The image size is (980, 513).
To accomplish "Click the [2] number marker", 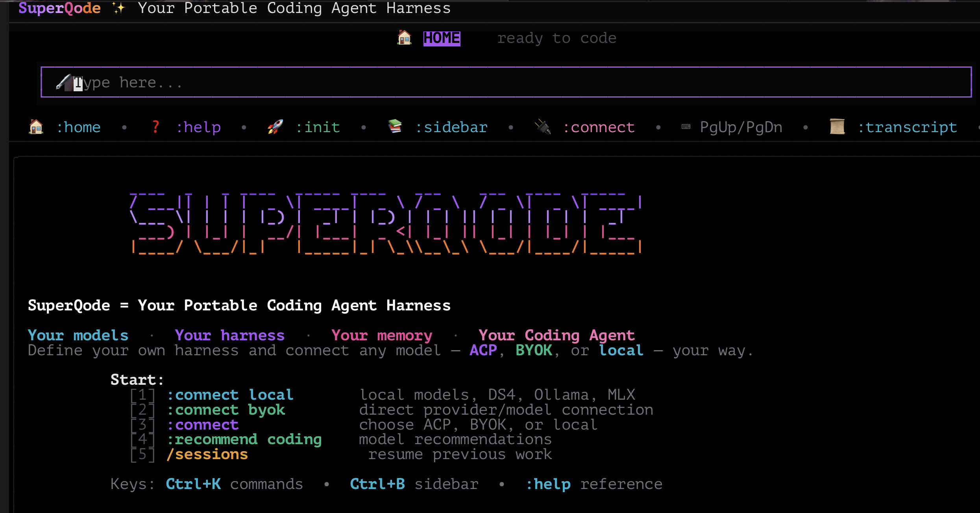I will [142, 410].
